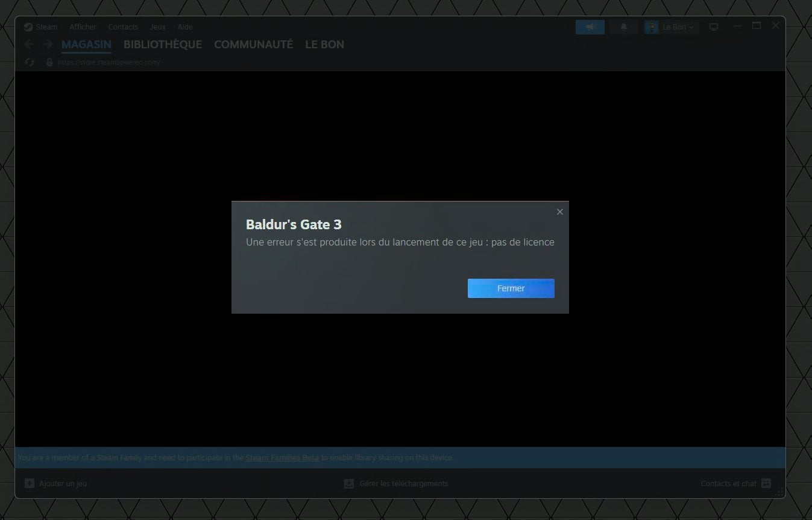The image size is (812, 520).
Task: Close the Baldur's Gate 3 error dialog with the X
Action: (559, 212)
